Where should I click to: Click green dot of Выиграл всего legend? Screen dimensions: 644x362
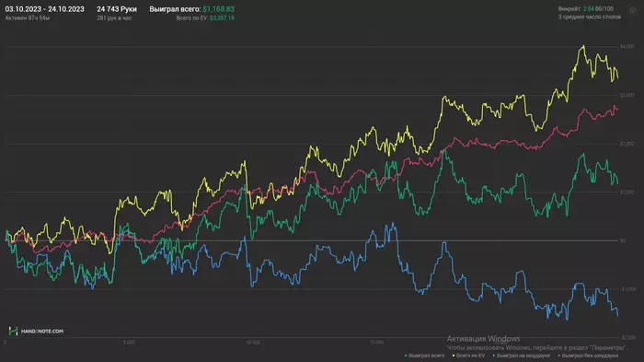tap(406, 356)
